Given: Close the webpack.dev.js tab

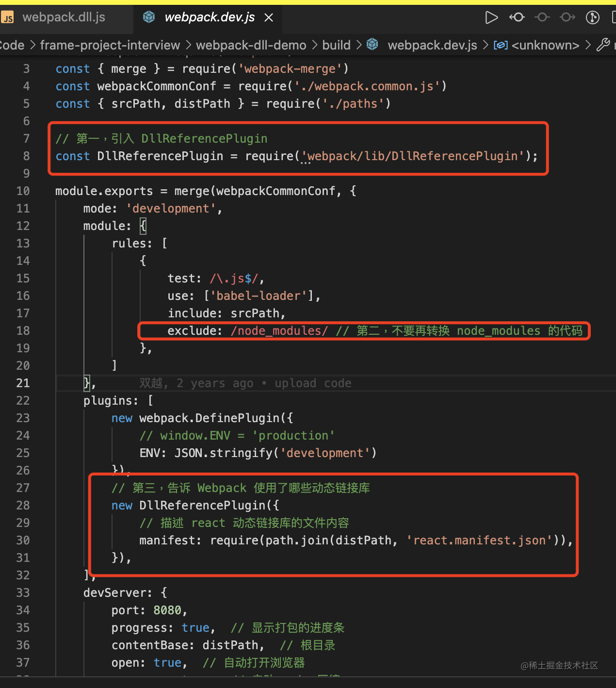Looking at the screenshot, I should point(269,18).
